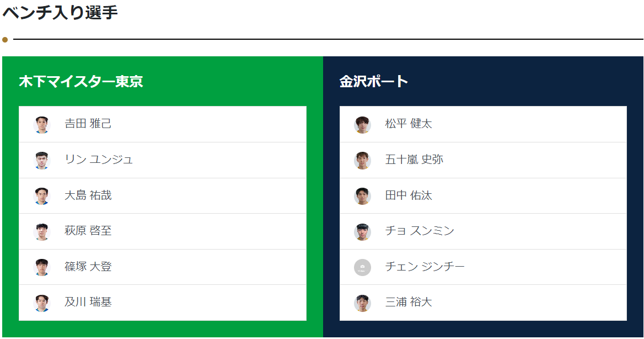644x339 pixels.
Task: Click the avatar photo beside 大島 祐哉
Action: point(42,196)
